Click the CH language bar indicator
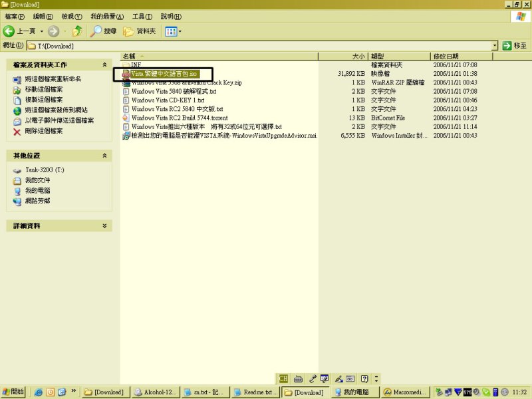532x399 pixels. (283, 378)
